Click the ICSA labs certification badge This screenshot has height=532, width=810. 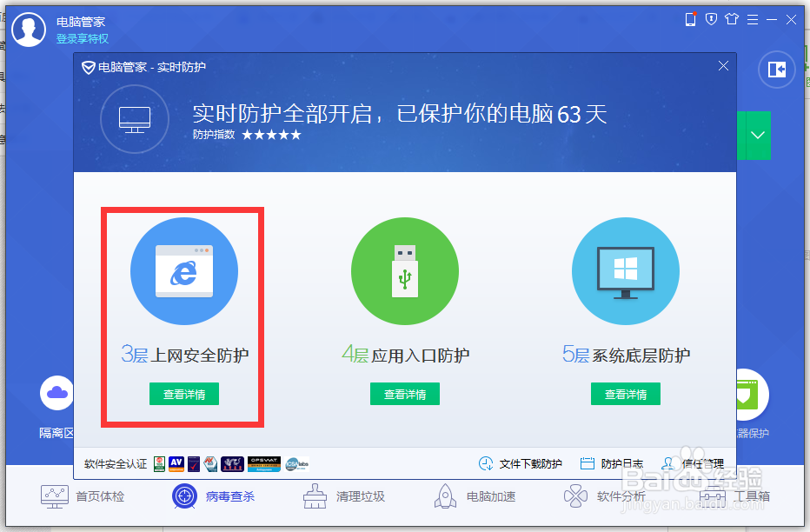(297, 464)
